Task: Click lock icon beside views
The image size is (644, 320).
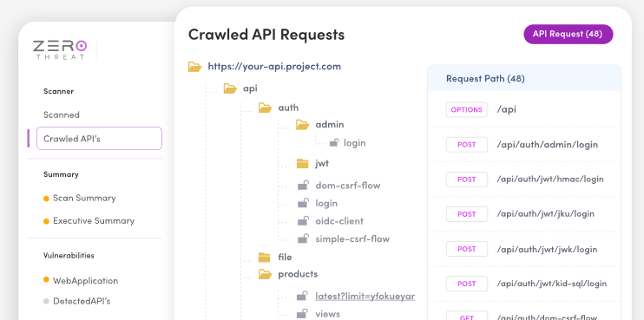Action: [302, 314]
